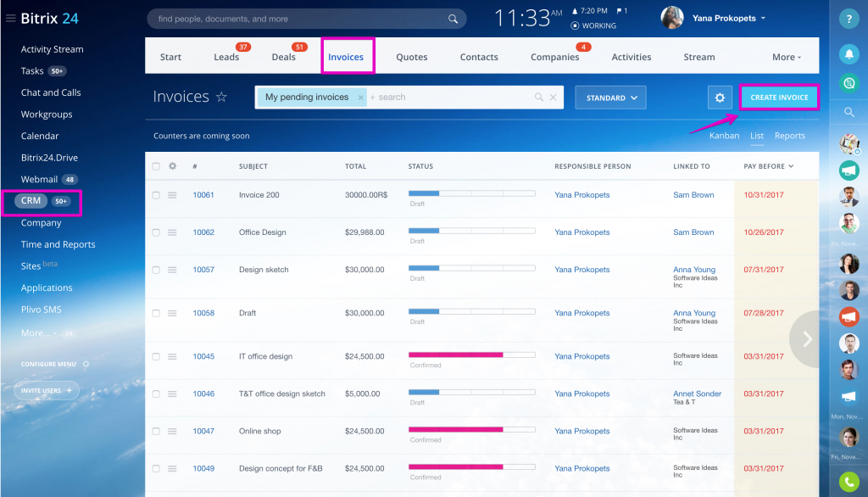Open the Sam Brown link for invoice 10062
The height and width of the screenshot is (497, 868).
coord(693,232)
